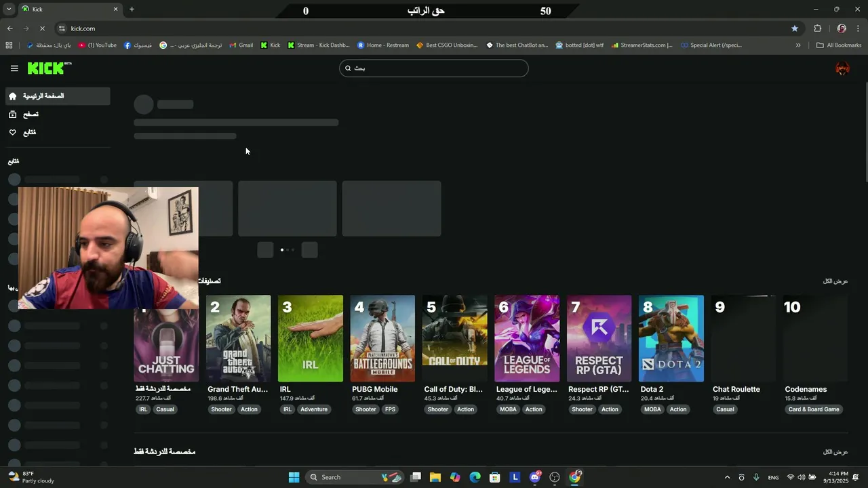Click the Chat Roulette category title
This screenshot has width=868, height=488.
click(736, 390)
